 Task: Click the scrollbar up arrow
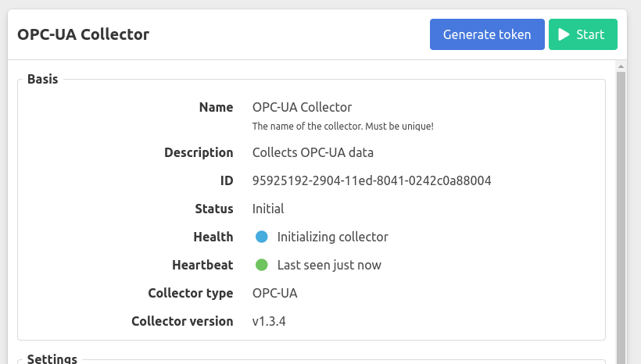pos(621,66)
